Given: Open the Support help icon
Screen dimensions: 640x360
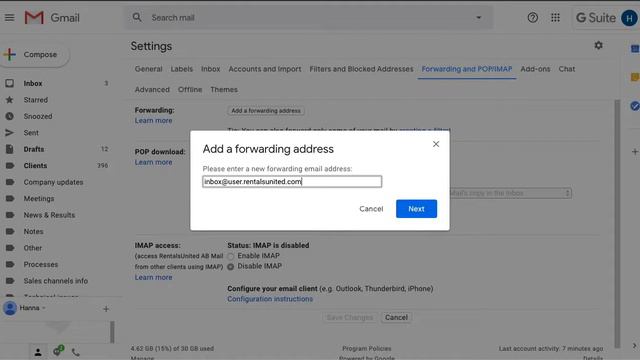Looking at the screenshot, I should point(532,18).
